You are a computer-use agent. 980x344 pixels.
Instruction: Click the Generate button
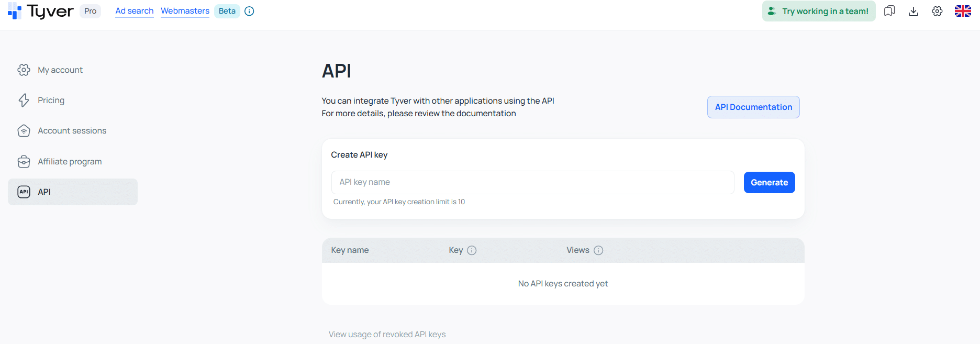[769, 182]
